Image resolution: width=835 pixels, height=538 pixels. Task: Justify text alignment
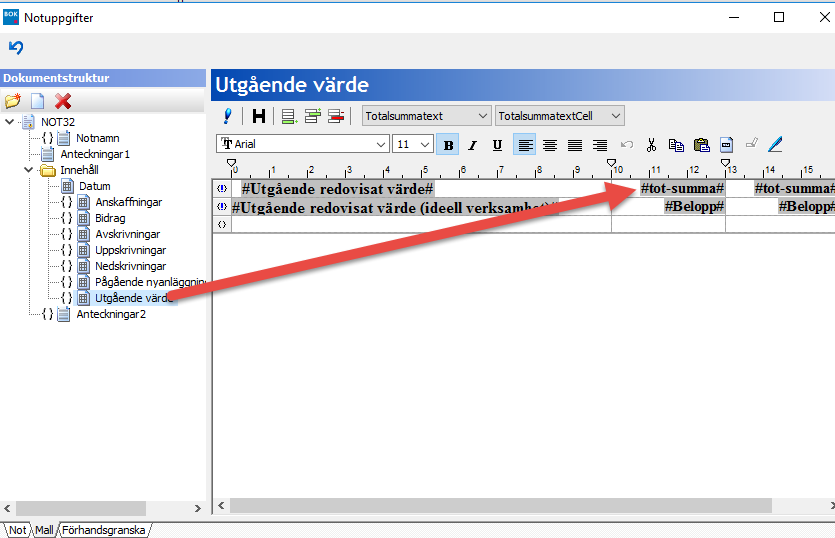[575, 145]
